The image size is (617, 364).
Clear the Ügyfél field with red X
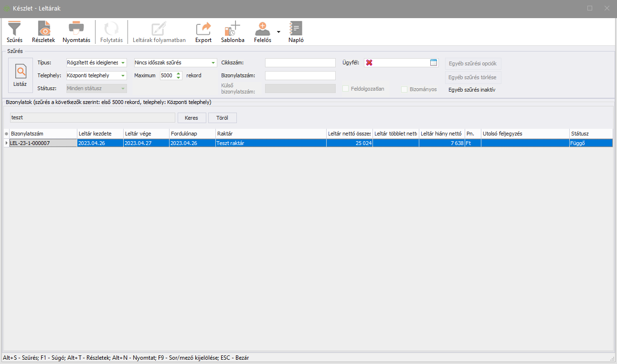369,62
